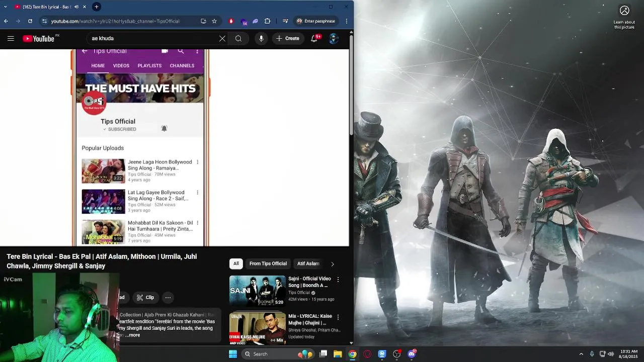Open clock showing 10:31 AM

pos(628,354)
